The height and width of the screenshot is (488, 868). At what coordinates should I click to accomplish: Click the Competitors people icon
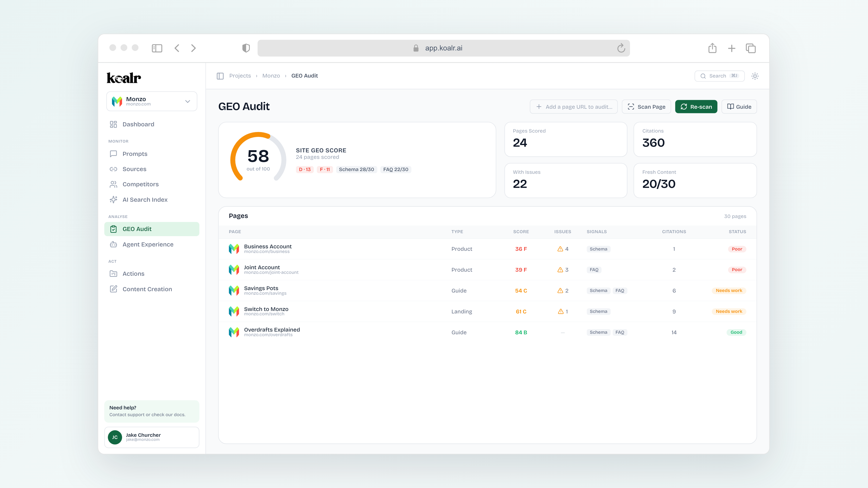pos(113,184)
